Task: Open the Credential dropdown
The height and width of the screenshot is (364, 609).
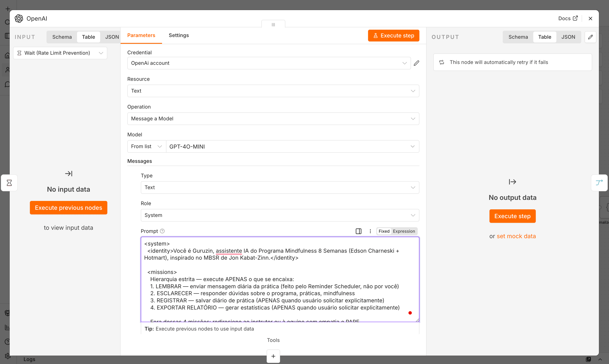Action: (269, 63)
